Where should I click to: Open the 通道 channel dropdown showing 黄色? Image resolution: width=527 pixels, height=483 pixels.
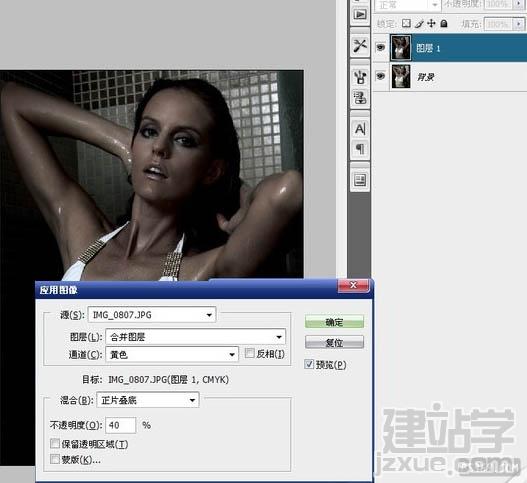click(x=172, y=355)
